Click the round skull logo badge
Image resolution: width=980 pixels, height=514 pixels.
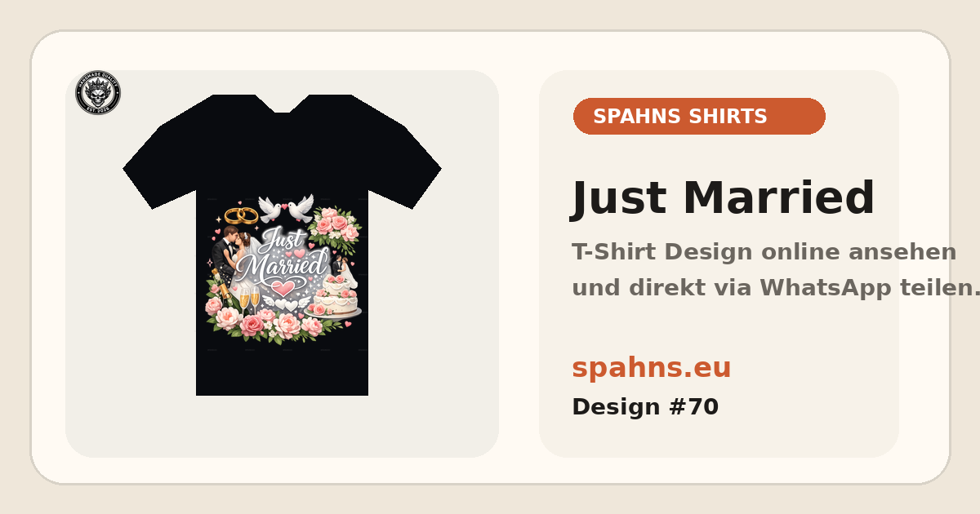pos(98,92)
